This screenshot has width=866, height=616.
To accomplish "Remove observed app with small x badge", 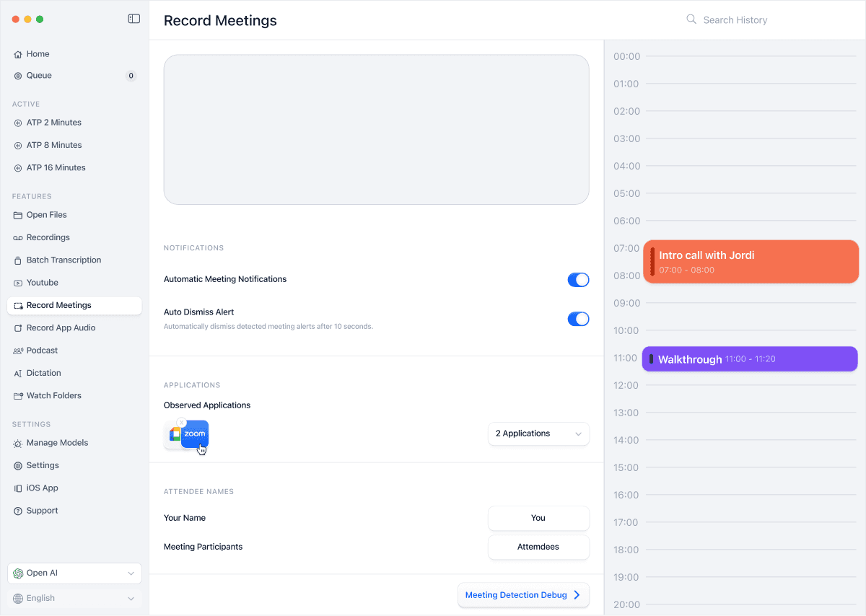I will pos(182,423).
